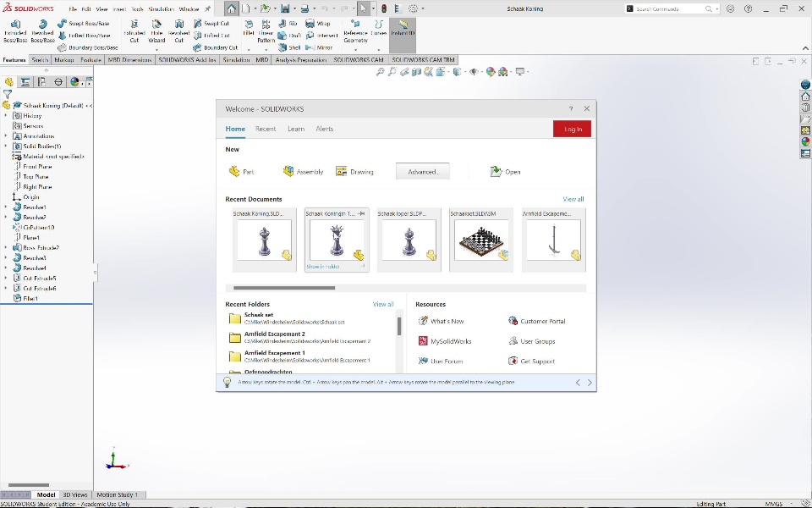Image resolution: width=812 pixels, height=508 pixels.
Task: Click the Search Commands input field
Action: coord(669,8)
